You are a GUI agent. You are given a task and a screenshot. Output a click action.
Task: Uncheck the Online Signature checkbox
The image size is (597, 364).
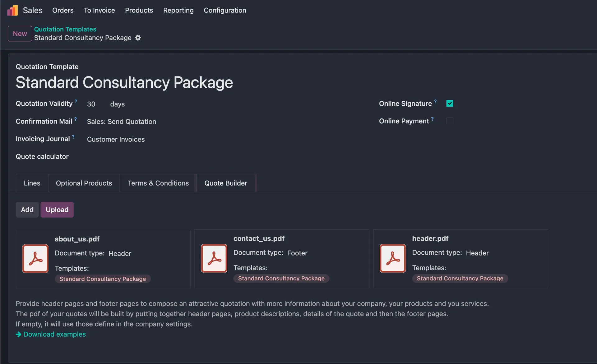pos(450,104)
